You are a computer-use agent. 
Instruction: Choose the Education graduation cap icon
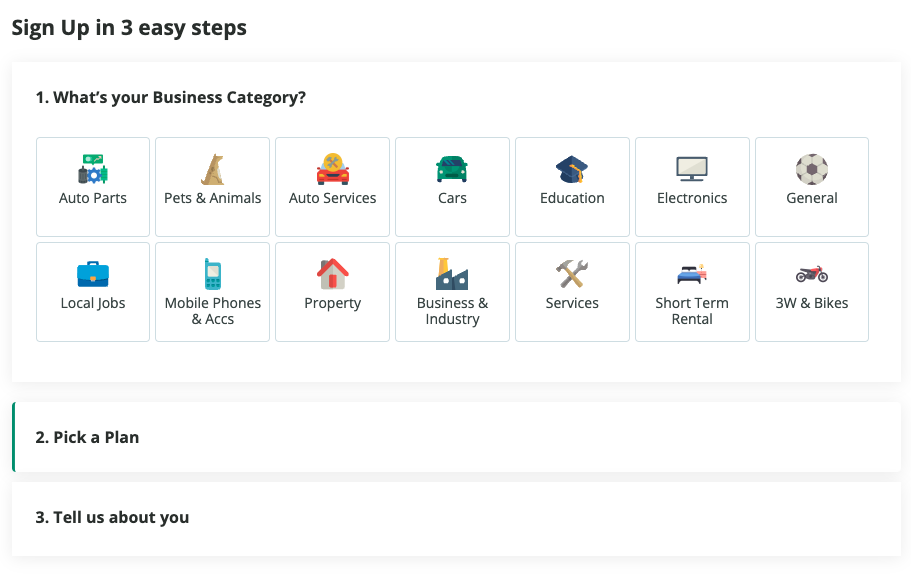point(572,169)
